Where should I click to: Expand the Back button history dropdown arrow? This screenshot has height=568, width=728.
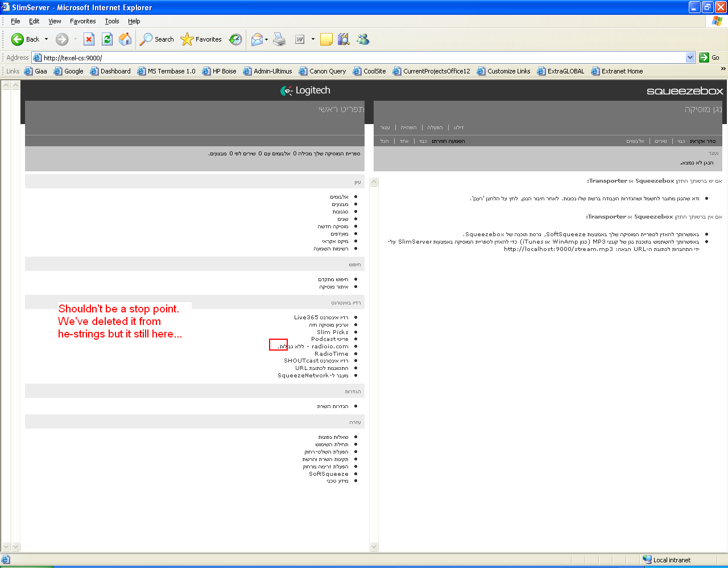[x=47, y=39]
